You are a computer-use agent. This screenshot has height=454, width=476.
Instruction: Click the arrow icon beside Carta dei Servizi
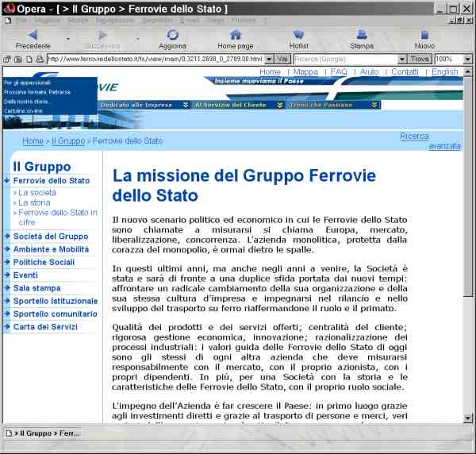pyautogui.click(x=7, y=326)
